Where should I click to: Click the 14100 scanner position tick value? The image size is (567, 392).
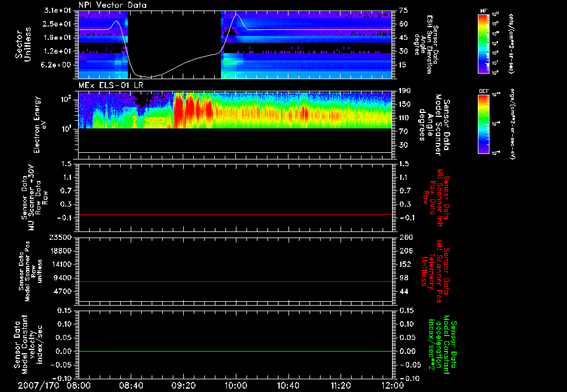click(61, 264)
